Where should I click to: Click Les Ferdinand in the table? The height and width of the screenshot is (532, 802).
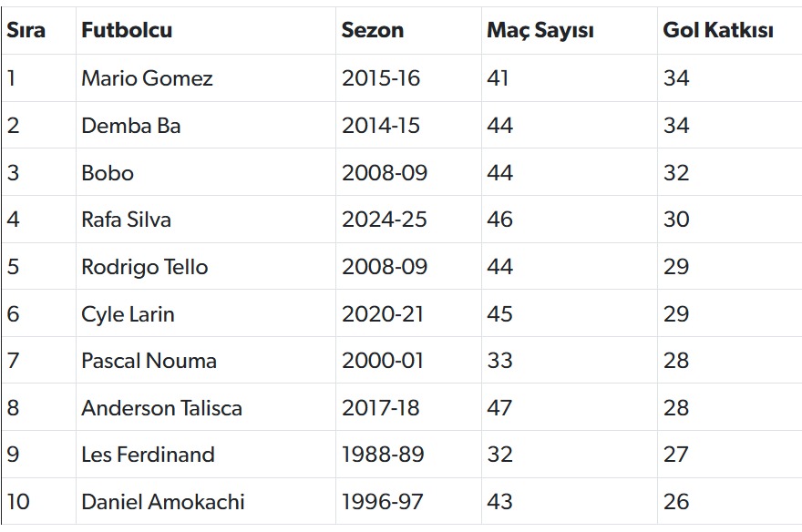(148, 455)
